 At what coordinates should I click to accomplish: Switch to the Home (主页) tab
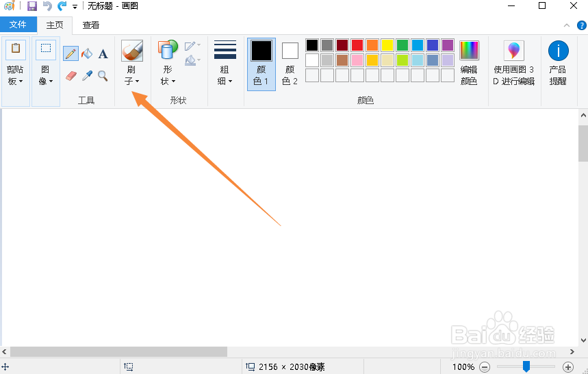pyautogui.click(x=55, y=25)
